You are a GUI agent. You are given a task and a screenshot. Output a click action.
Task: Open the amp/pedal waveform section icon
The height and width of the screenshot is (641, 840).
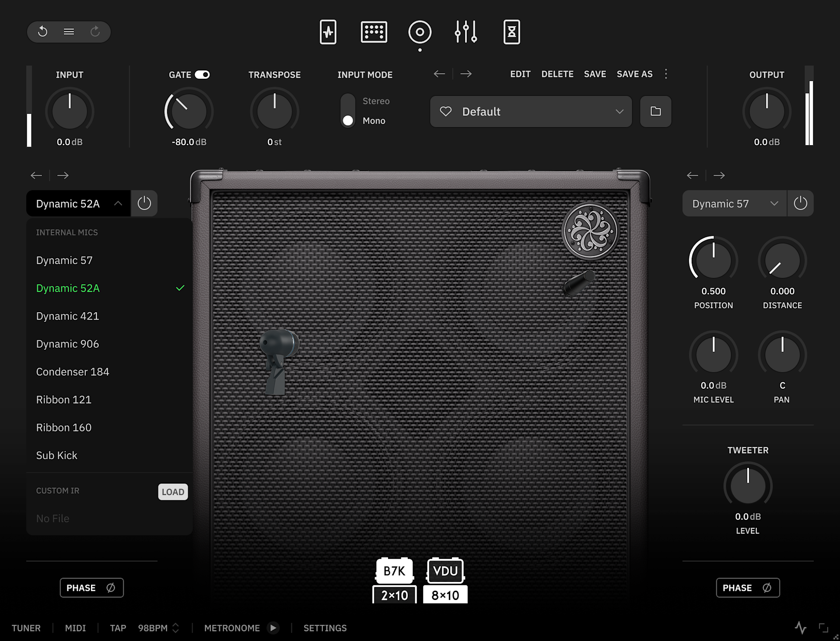(x=328, y=32)
